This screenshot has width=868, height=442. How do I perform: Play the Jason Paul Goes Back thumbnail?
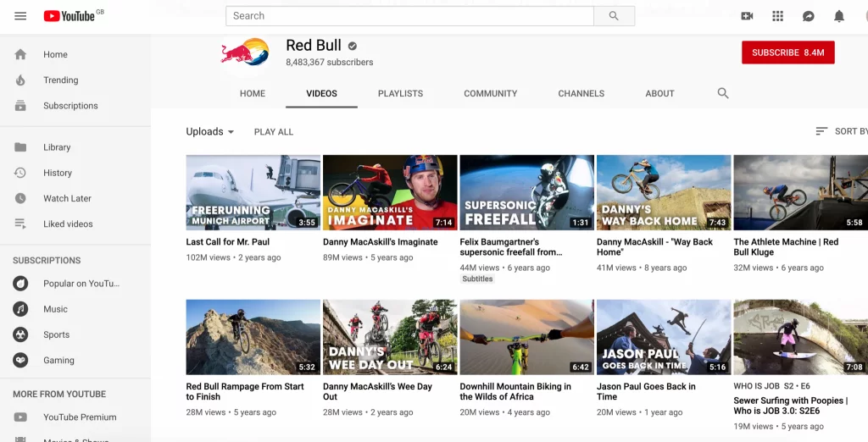[x=664, y=337]
